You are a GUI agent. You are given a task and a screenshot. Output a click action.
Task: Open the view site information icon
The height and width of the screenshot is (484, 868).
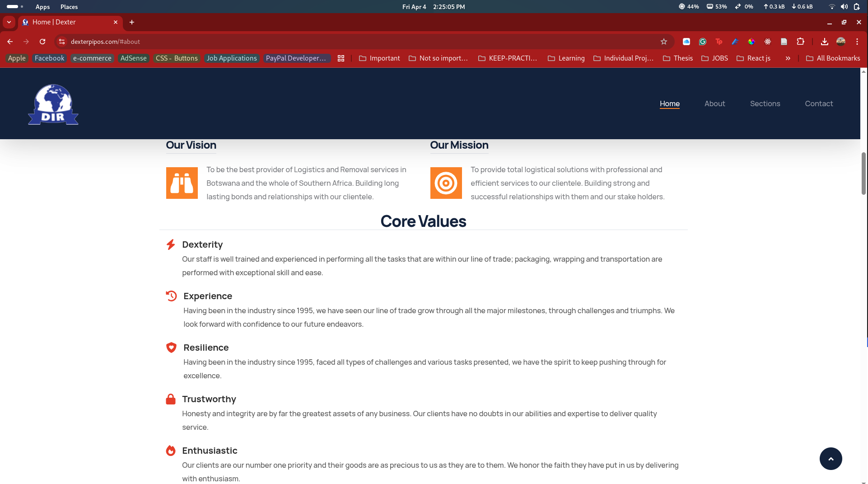pyautogui.click(x=62, y=42)
